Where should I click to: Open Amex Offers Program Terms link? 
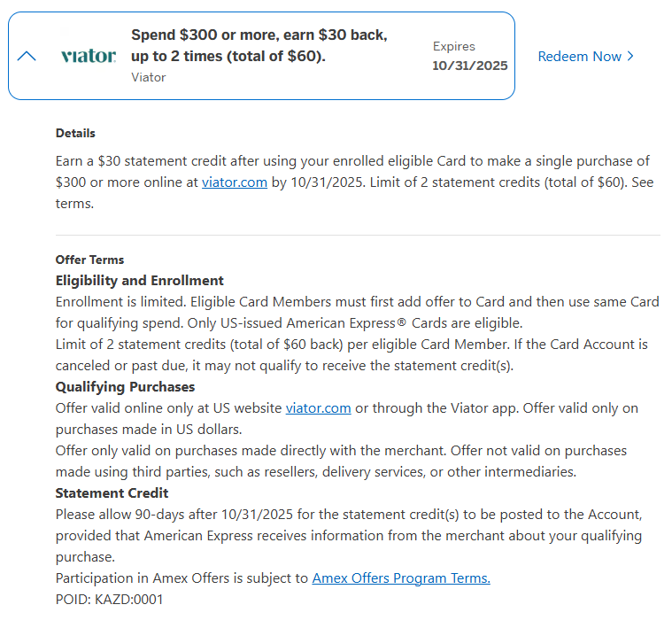pyautogui.click(x=401, y=578)
